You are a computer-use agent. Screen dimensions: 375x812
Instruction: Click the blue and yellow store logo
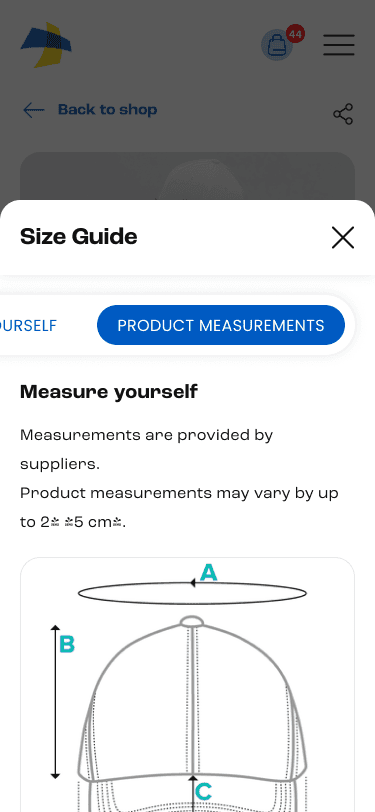(46, 45)
